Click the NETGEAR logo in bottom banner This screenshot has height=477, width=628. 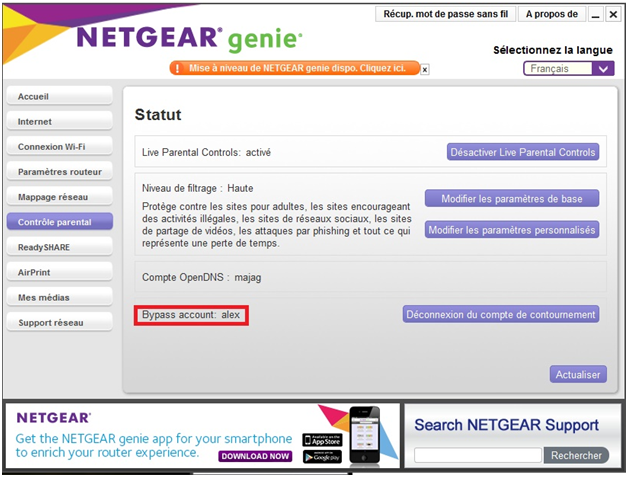tap(54, 418)
